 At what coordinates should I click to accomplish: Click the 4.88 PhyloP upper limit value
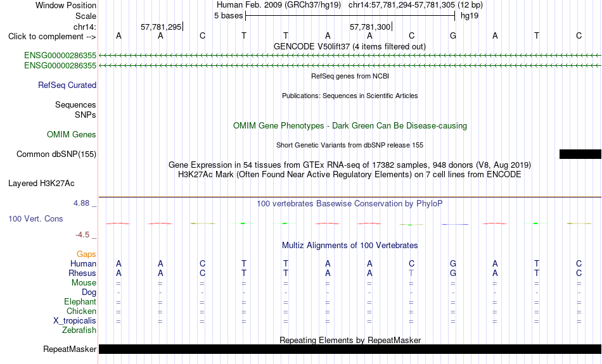pos(81,203)
